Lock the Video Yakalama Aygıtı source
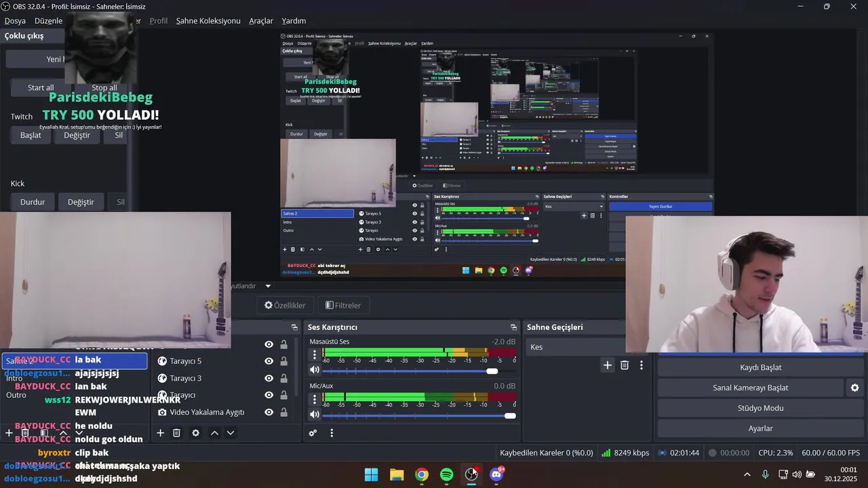The width and height of the screenshot is (868, 488). pyautogui.click(x=283, y=412)
